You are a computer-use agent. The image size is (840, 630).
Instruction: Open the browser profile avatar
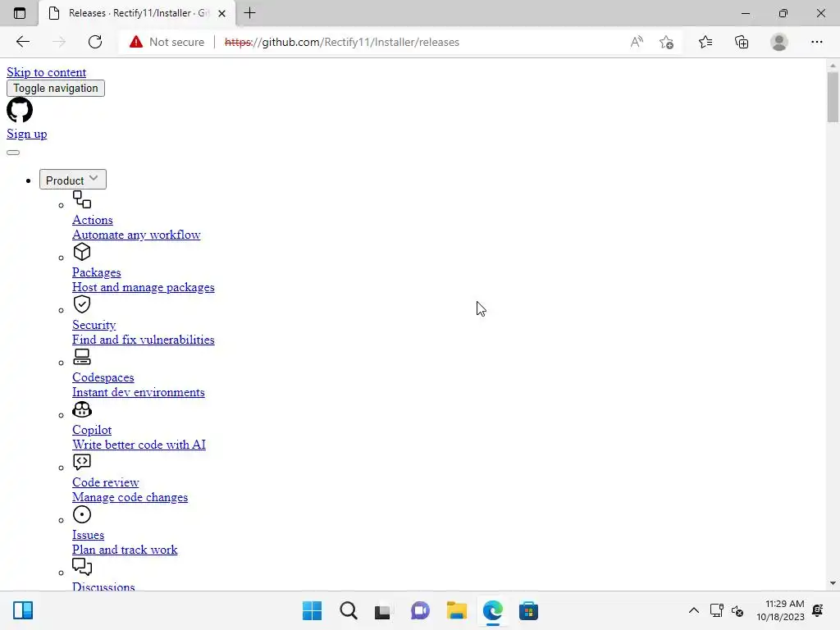click(x=779, y=42)
